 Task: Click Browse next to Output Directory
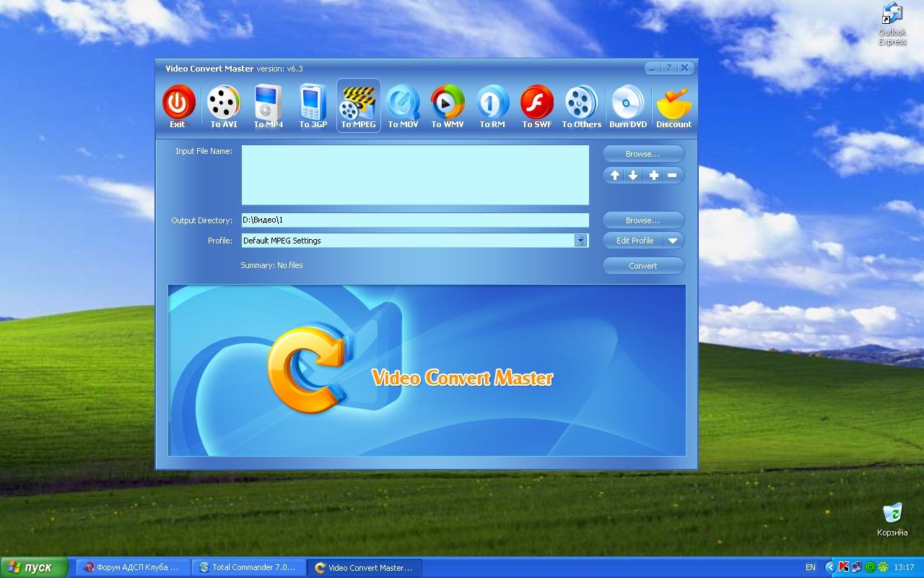click(642, 220)
